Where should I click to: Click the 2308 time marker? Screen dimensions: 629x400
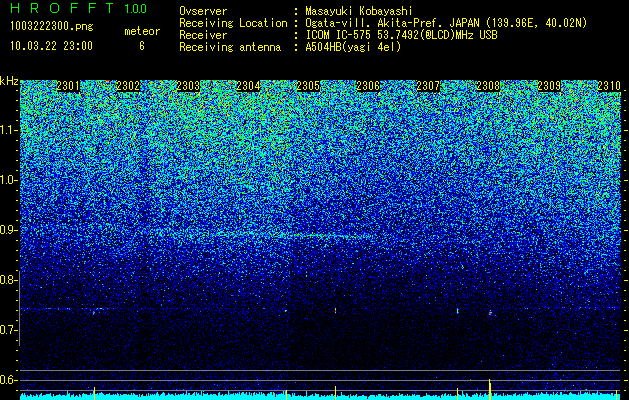point(488,86)
